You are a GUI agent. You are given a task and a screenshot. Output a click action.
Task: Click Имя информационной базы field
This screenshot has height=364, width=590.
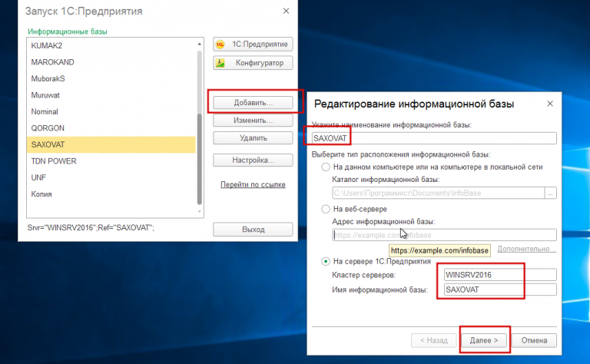[500, 290]
